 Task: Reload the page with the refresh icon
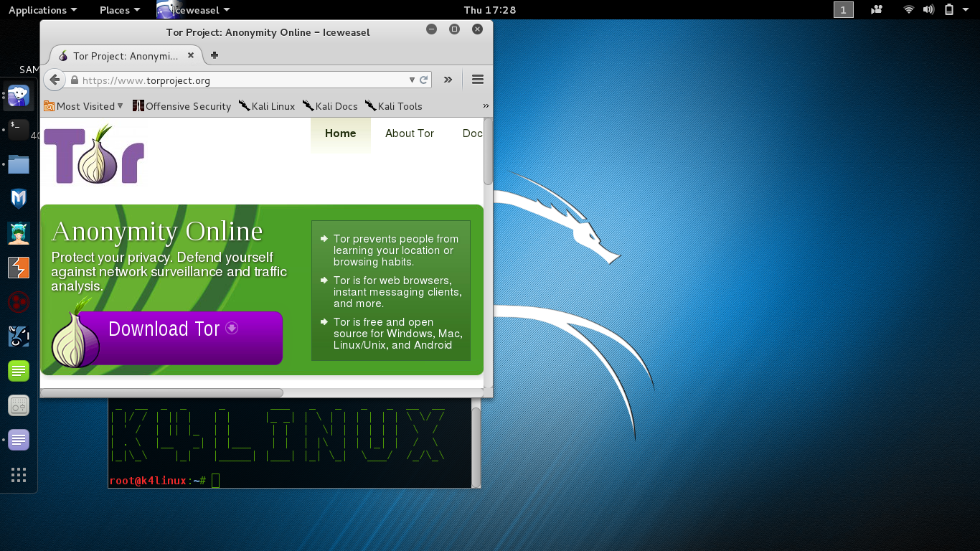(x=424, y=80)
